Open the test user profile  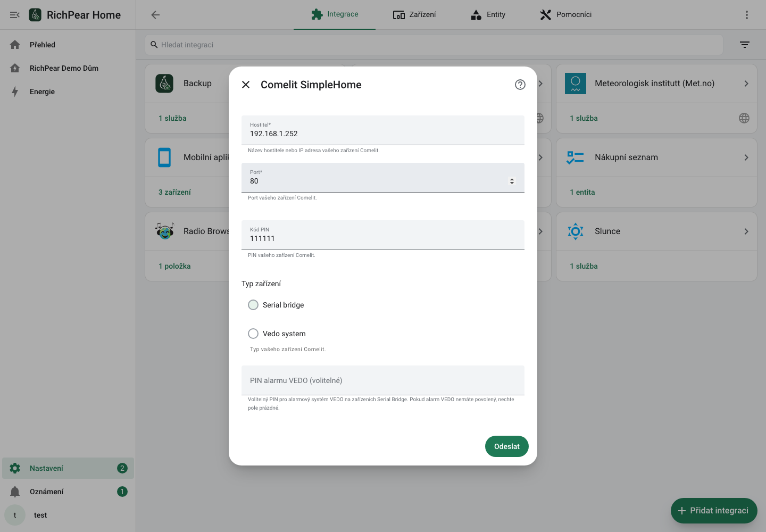tap(68, 515)
